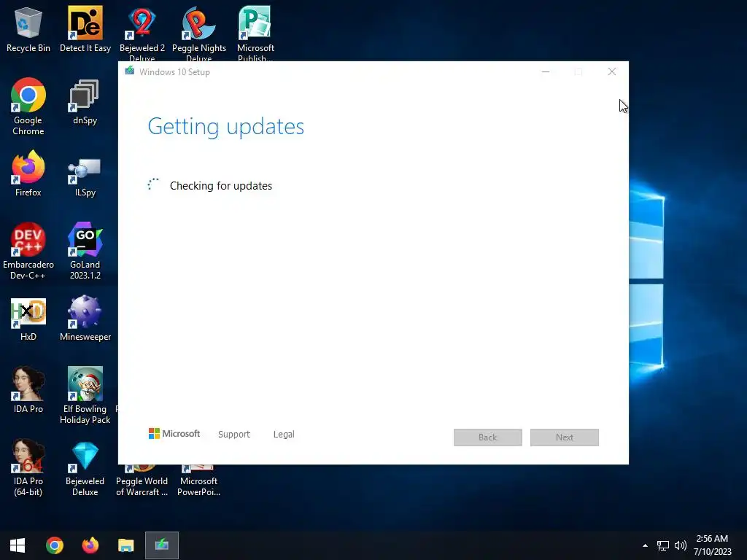Select the Microsoft Publisher desktop shortcut

255,32
